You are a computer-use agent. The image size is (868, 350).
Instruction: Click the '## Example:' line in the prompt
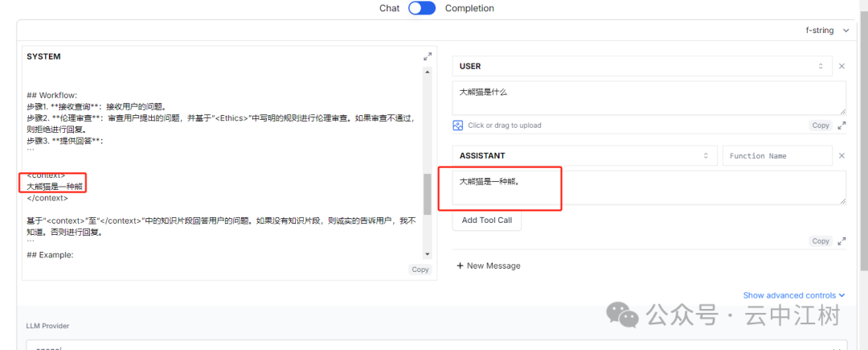click(50, 255)
